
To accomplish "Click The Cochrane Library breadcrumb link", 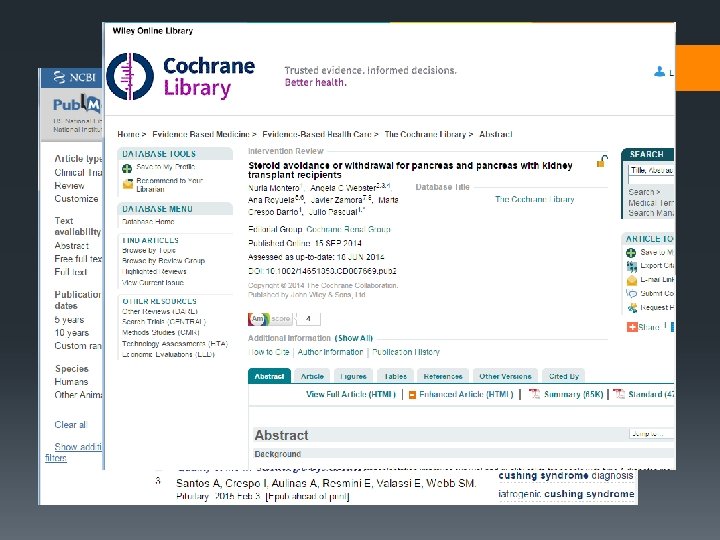I will click(x=425, y=134).
